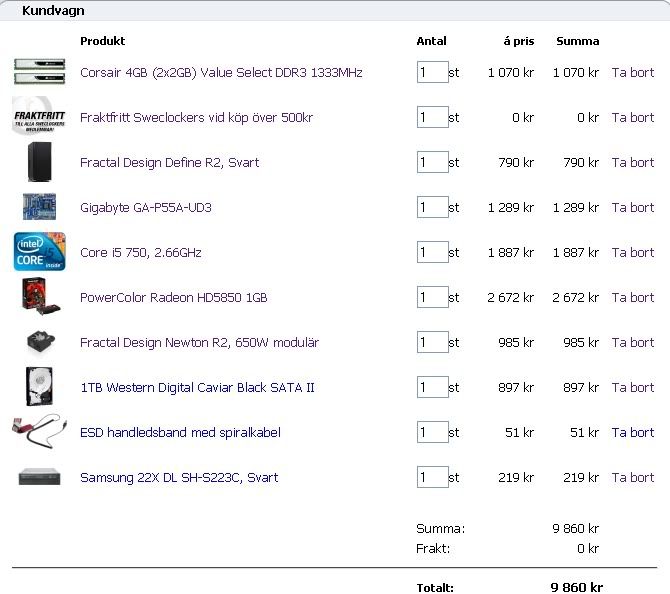This screenshot has height=594, width=670.
Task: Edit the quantity field for Fractal Design Newton R2
Action: pyautogui.click(x=432, y=343)
